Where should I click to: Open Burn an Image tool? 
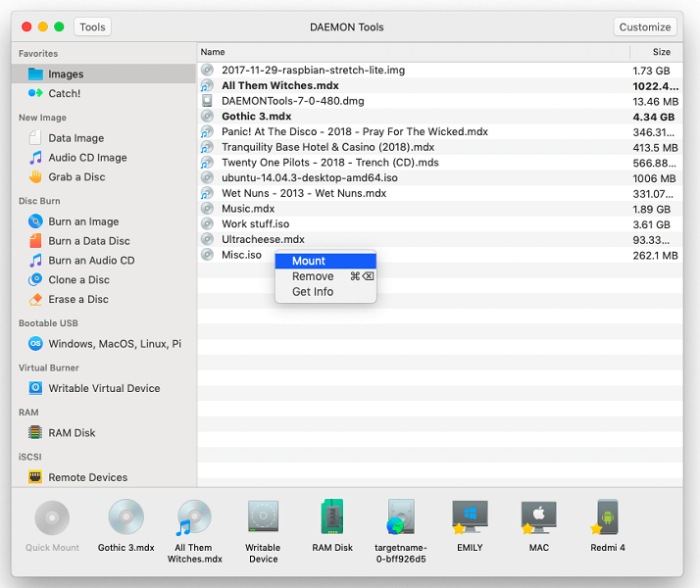coord(83,221)
